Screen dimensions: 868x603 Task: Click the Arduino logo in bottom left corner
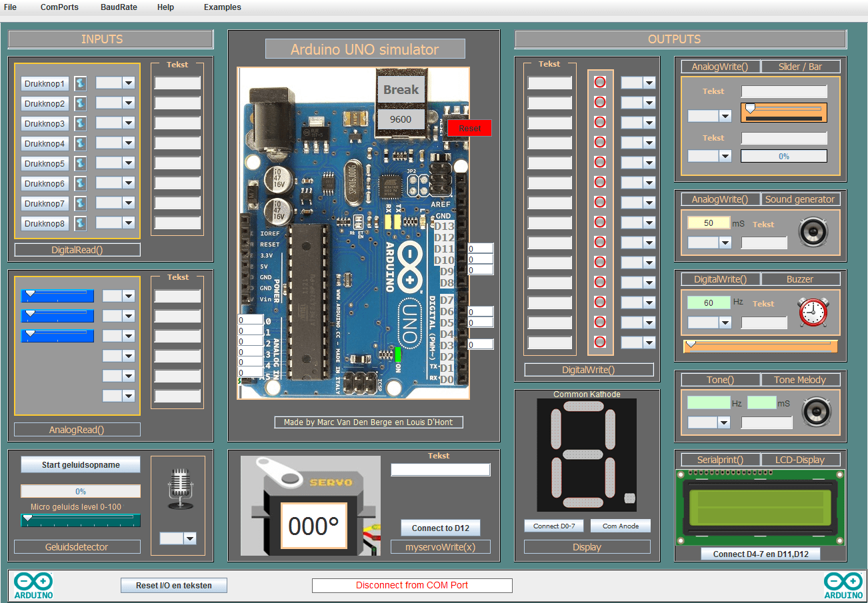pyautogui.click(x=33, y=584)
